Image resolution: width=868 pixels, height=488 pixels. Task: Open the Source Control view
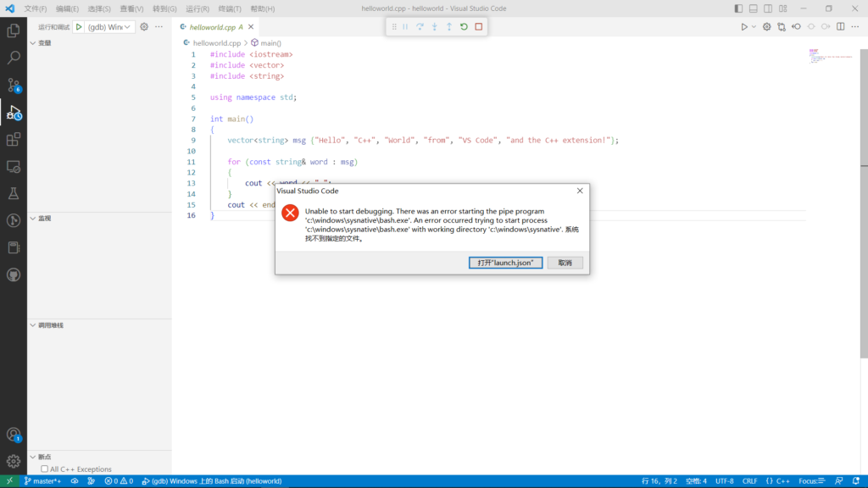pos(14,85)
